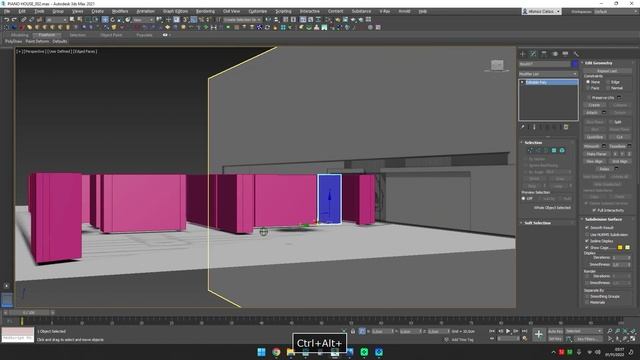Activate the Select and Rotate tool

tap(113, 20)
